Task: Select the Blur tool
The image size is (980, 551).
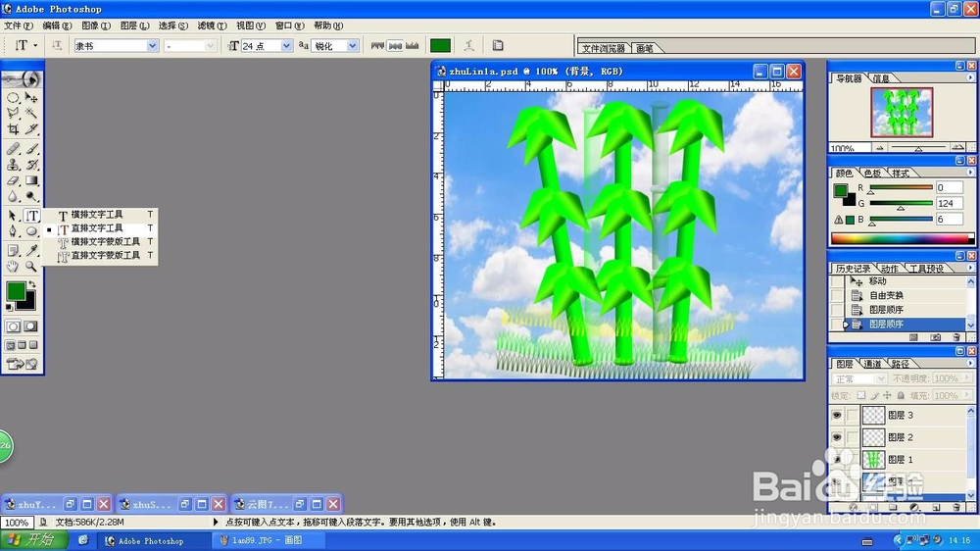Action: pos(13,196)
